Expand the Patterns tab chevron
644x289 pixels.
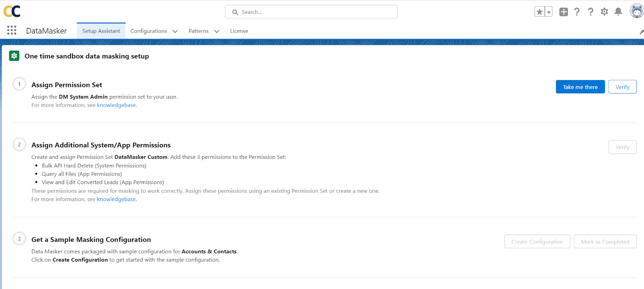point(217,31)
